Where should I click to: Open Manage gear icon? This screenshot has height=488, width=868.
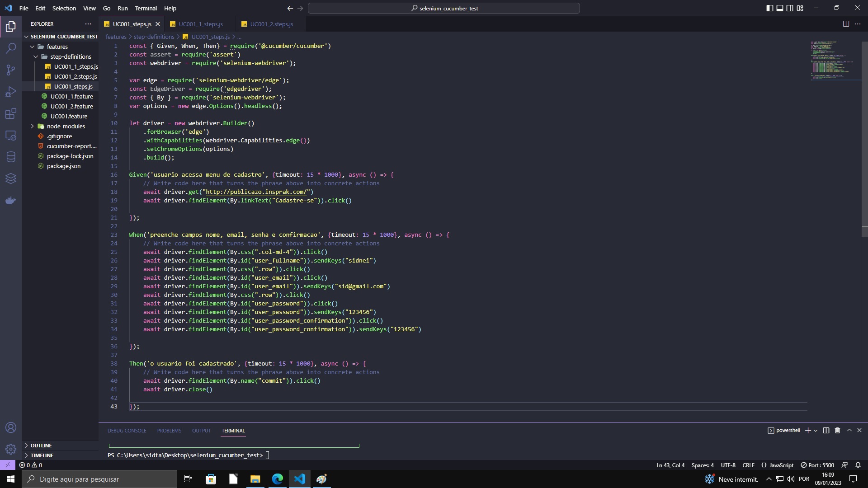(x=11, y=449)
